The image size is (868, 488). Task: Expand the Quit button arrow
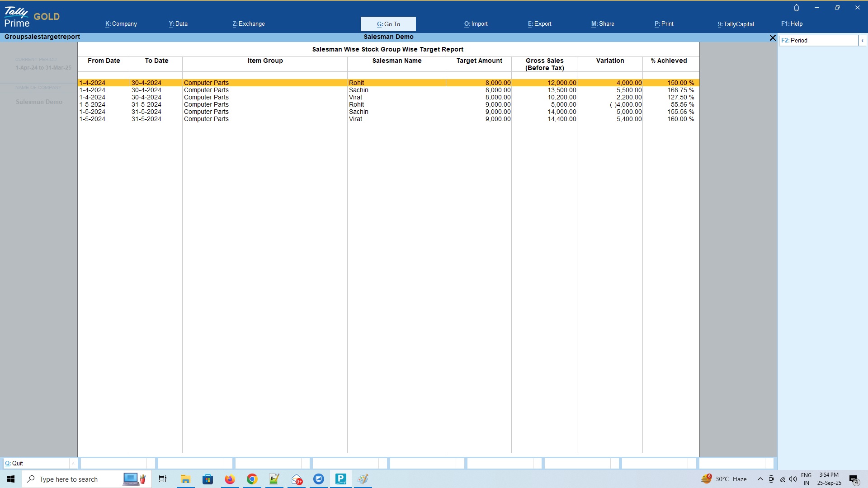pos(73,464)
